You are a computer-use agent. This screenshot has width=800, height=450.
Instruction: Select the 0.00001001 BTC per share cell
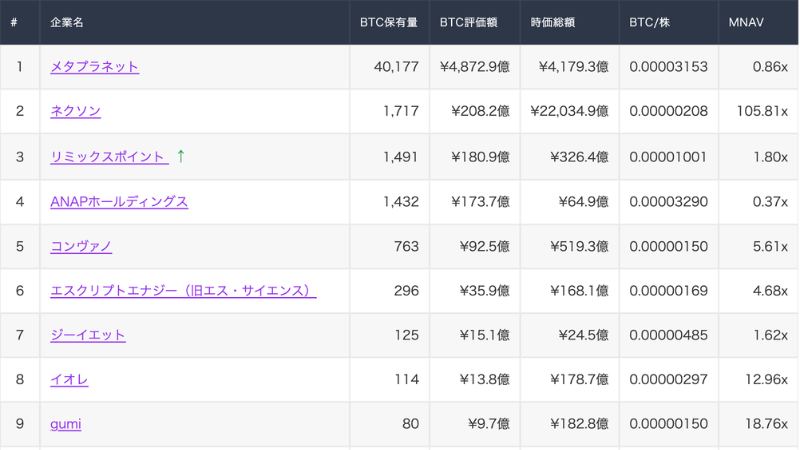[668, 157]
